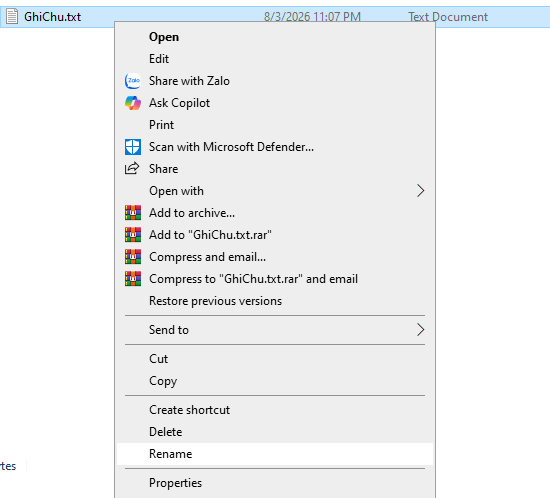Click the Microsoft Defender shield icon
550x498 pixels.
[x=133, y=147]
